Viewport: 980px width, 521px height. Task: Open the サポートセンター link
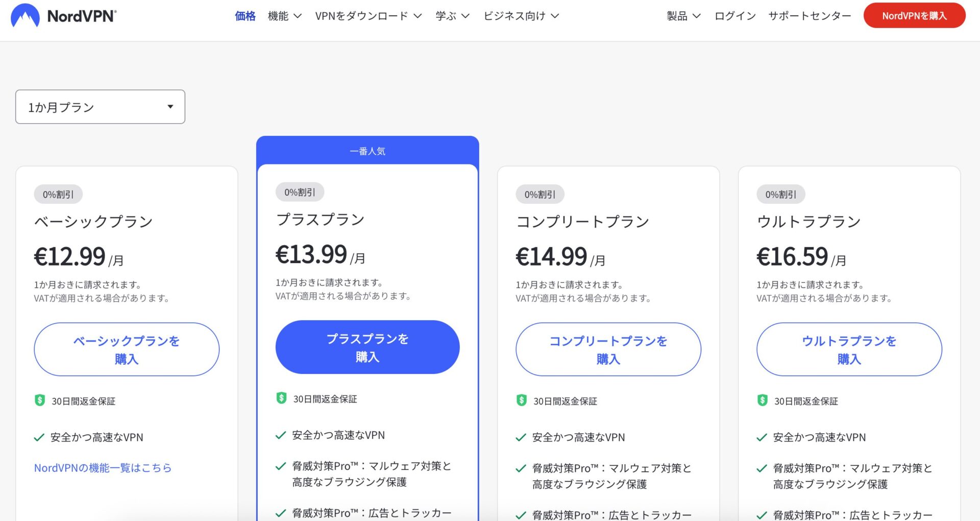(810, 16)
